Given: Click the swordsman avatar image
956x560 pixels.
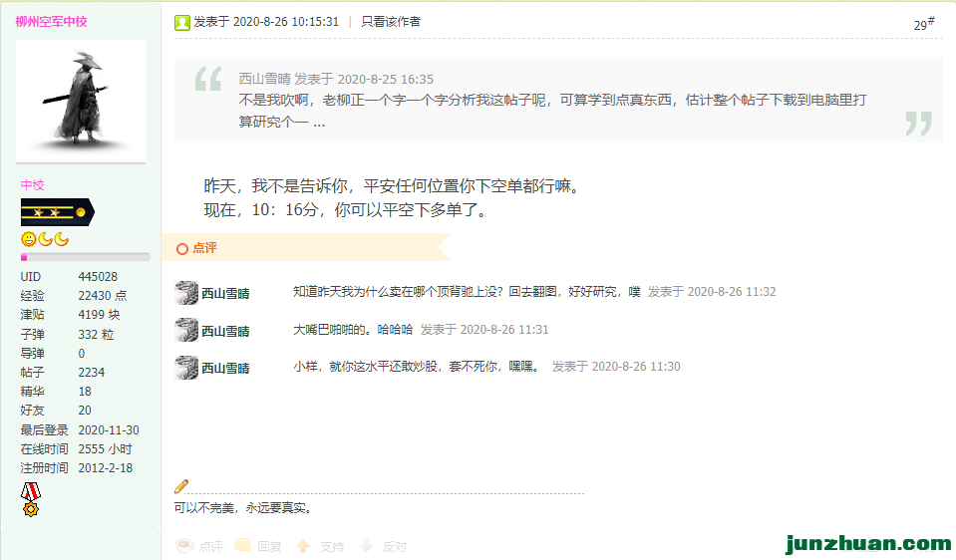Looking at the screenshot, I should pyautogui.click(x=81, y=102).
